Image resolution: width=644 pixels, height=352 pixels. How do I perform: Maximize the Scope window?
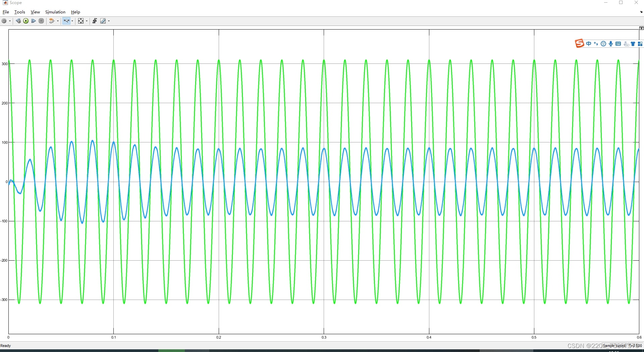tap(621, 3)
